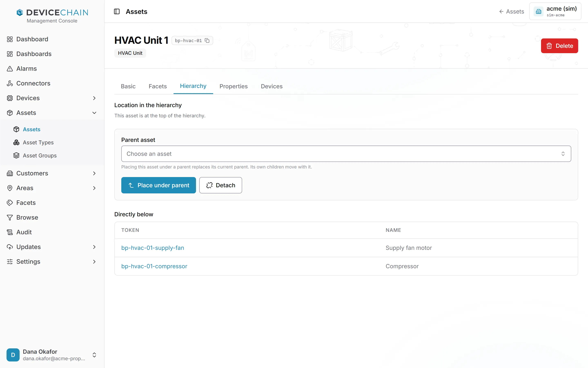Click the HVAC Unit type badge

[x=130, y=53]
